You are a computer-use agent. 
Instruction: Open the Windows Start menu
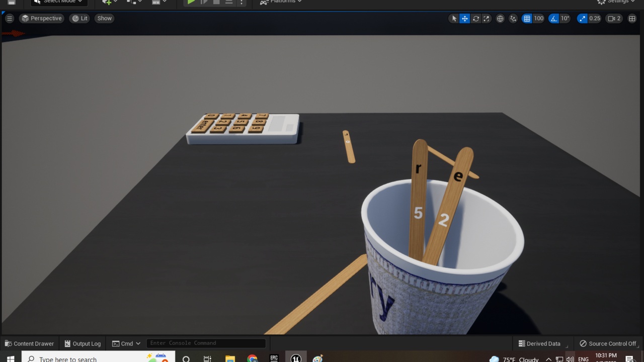[11, 358]
